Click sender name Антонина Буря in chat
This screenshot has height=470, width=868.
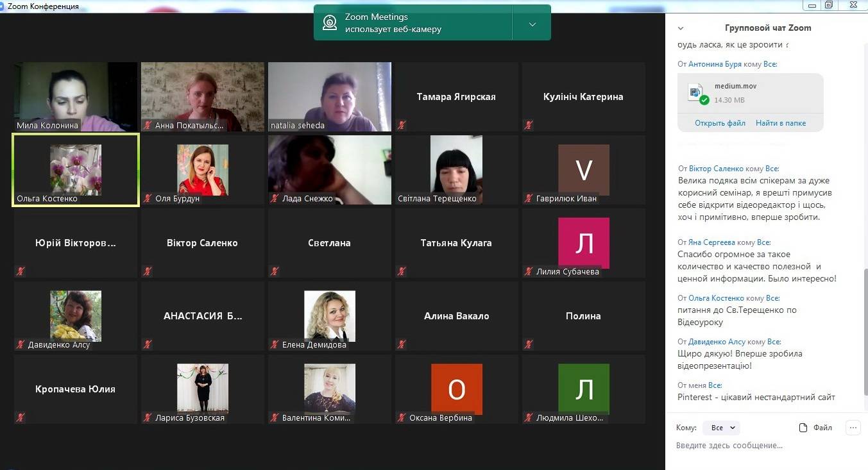pyautogui.click(x=715, y=64)
